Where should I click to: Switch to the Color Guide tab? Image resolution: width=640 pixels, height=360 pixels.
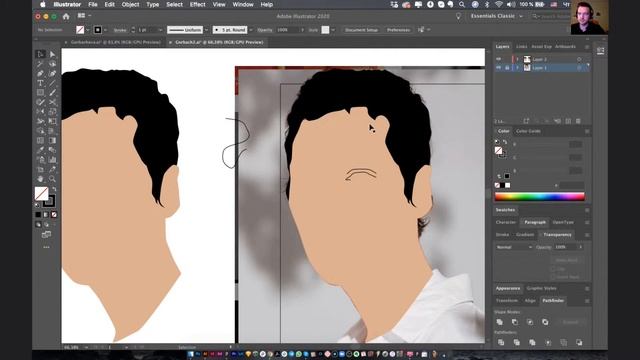528,131
